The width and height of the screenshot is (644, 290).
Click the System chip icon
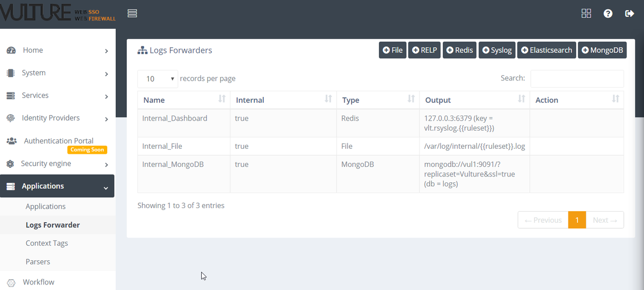[x=11, y=73]
